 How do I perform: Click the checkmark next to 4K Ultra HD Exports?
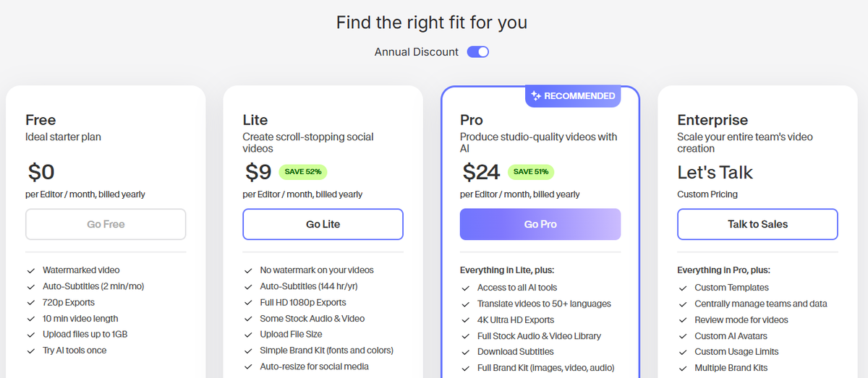[x=466, y=320]
